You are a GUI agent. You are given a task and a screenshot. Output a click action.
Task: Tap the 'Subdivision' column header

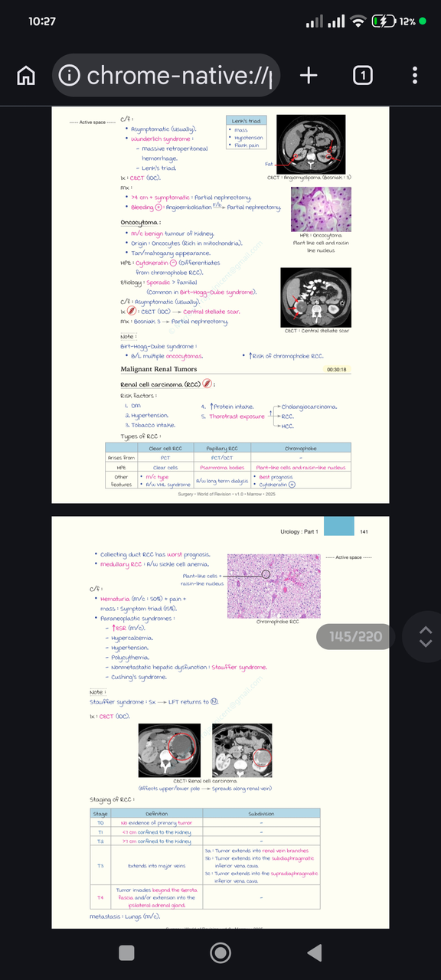(261, 814)
